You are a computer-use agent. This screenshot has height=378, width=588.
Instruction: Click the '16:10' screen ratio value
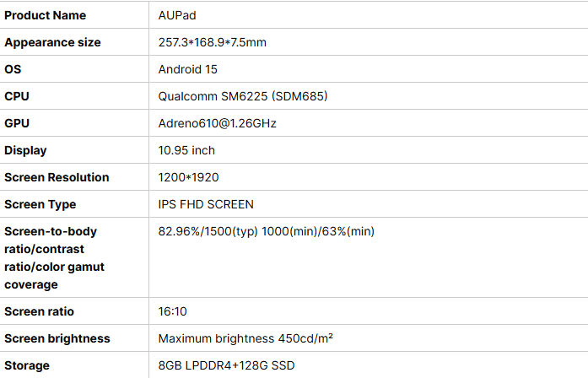(173, 311)
